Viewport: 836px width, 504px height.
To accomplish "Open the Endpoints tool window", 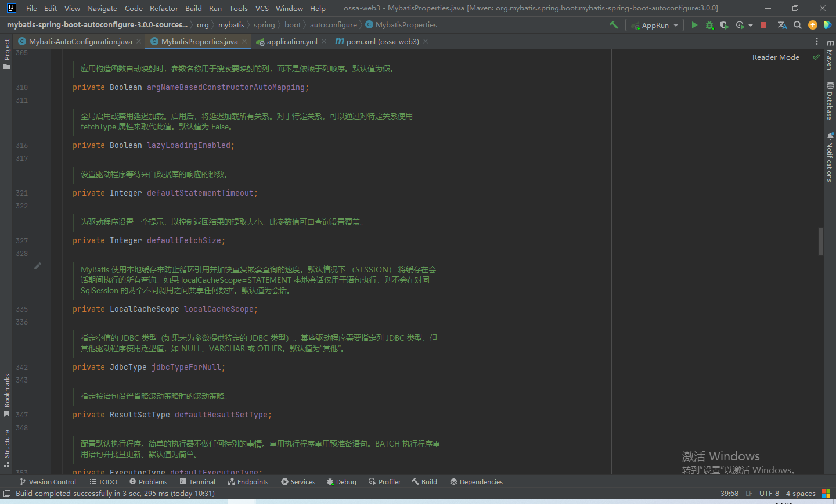I will pyautogui.click(x=248, y=481).
